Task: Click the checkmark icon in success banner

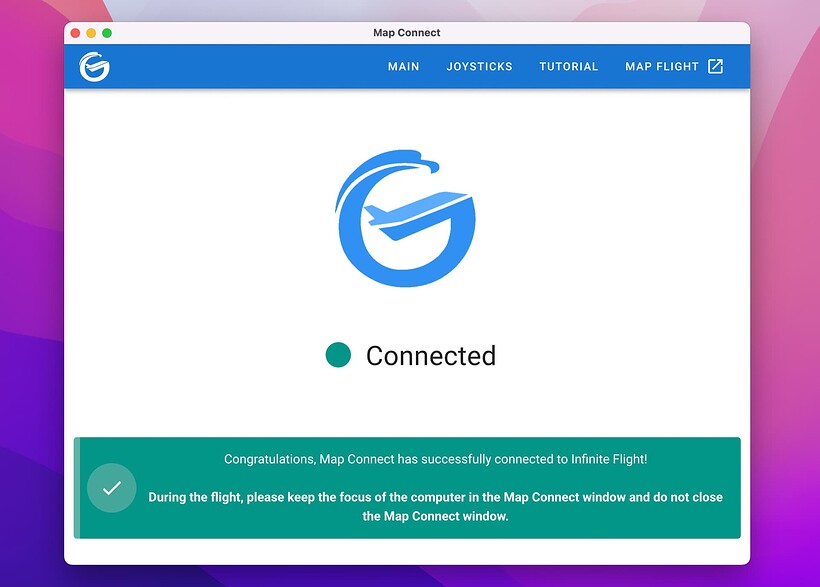Action: (x=112, y=488)
